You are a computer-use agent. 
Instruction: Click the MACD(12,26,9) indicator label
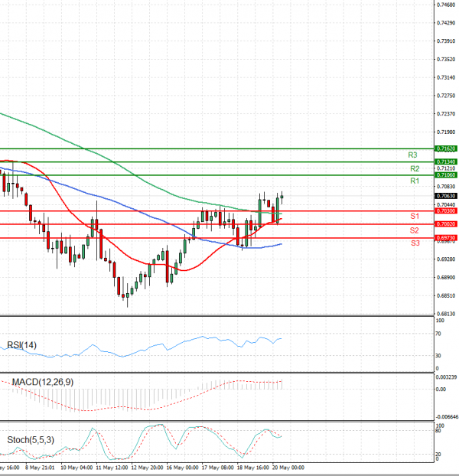click(x=43, y=382)
